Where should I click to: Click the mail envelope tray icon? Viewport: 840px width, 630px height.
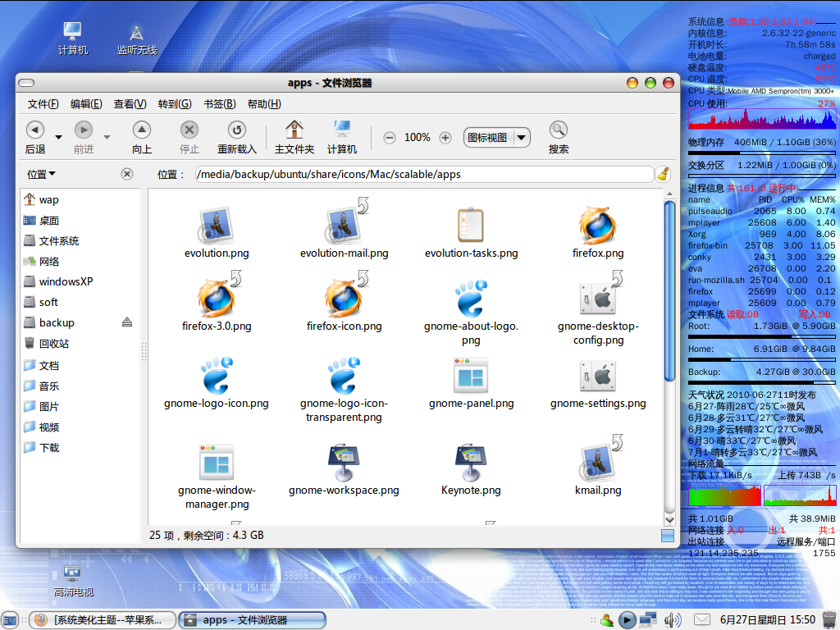point(702,620)
